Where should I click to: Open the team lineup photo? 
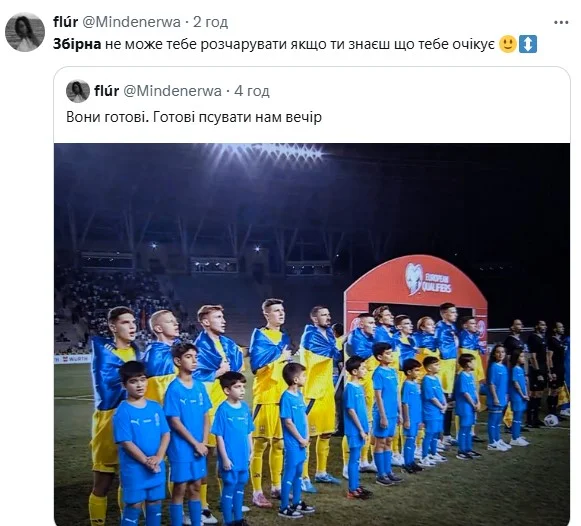coord(312,334)
